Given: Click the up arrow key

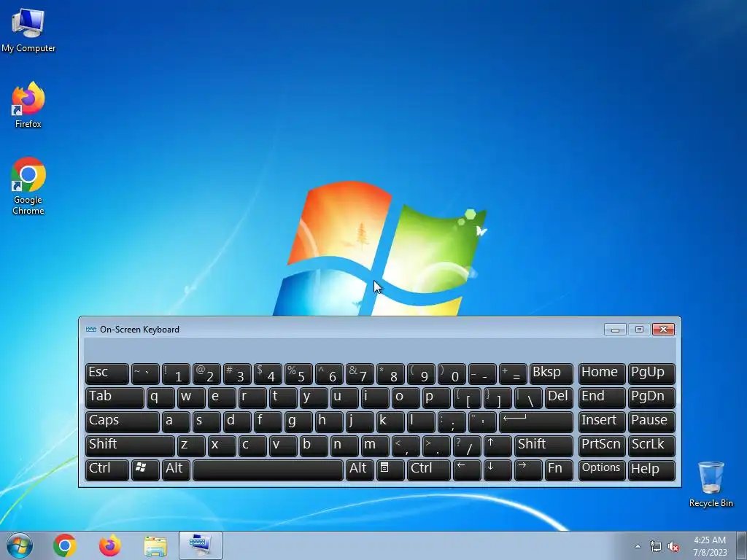Looking at the screenshot, I should tap(497, 446).
